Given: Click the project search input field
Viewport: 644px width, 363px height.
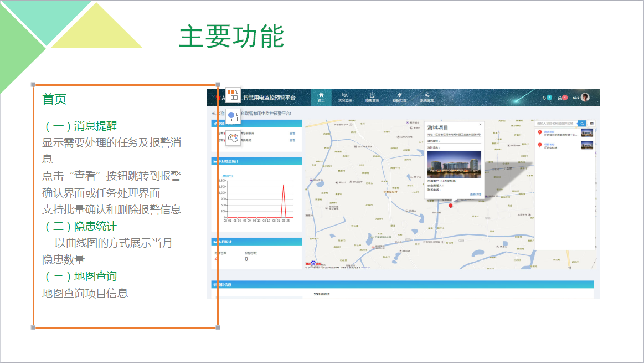Looking at the screenshot, I should (x=556, y=124).
